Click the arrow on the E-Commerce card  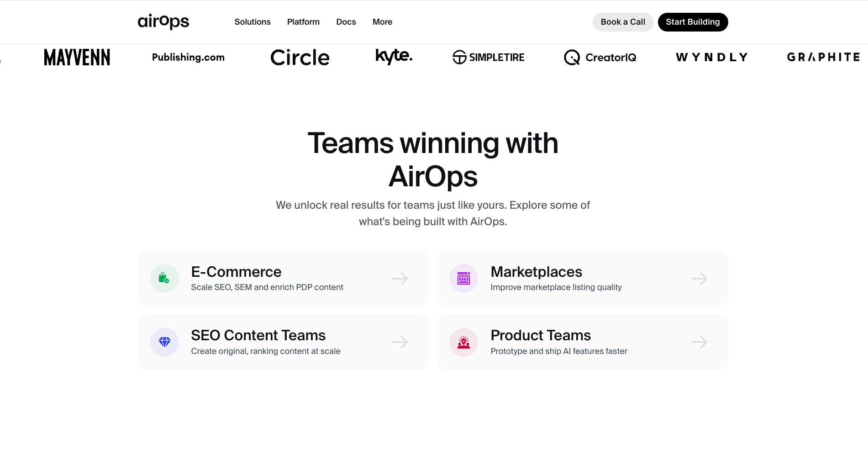tap(400, 279)
